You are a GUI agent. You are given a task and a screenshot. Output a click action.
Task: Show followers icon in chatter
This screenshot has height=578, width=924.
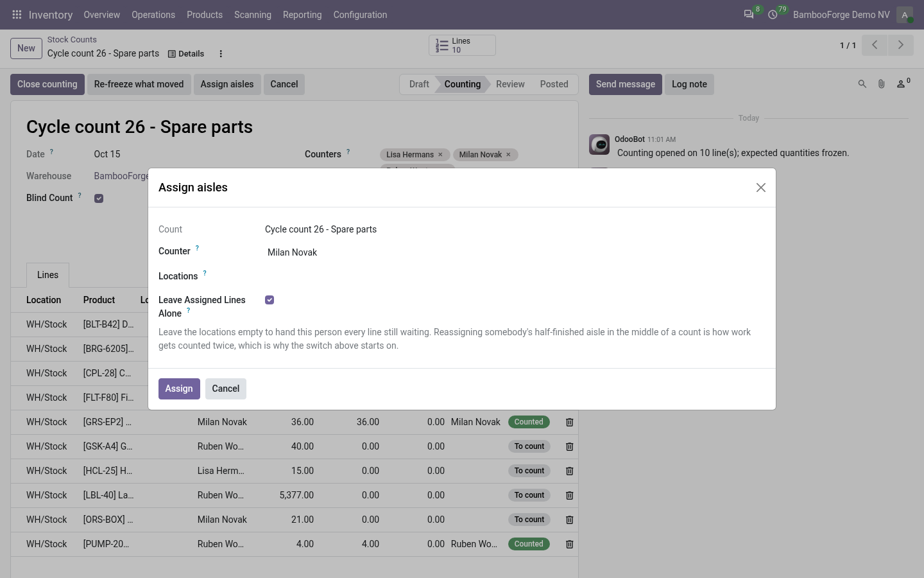(x=903, y=83)
